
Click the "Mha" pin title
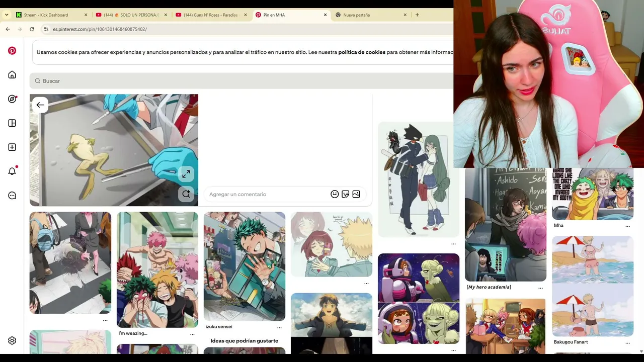click(558, 226)
